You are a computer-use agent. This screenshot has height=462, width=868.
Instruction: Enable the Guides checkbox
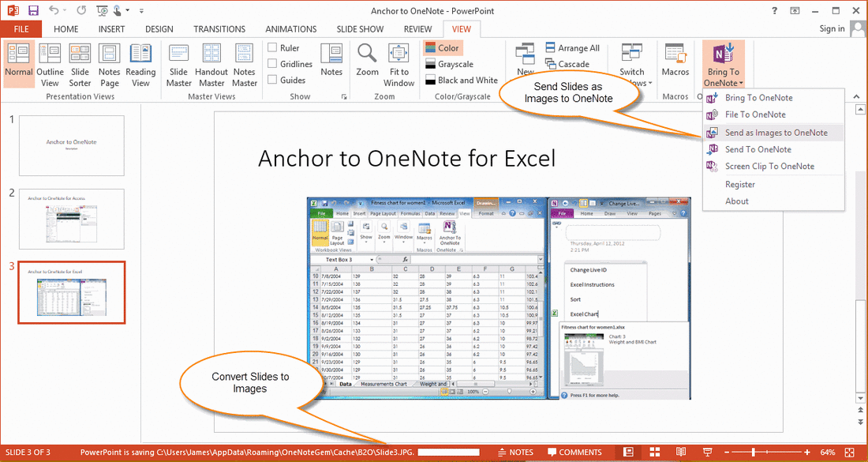pos(273,77)
